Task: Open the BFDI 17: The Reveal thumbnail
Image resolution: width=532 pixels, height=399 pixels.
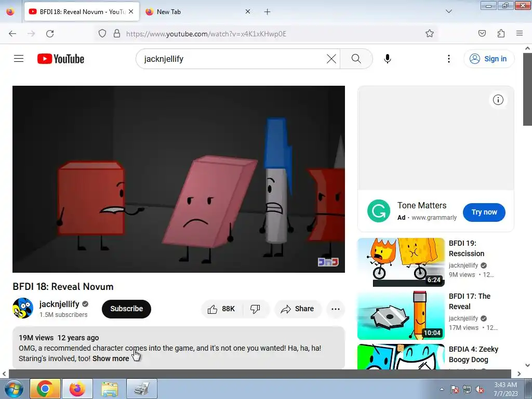Action: (x=401, y=315)
